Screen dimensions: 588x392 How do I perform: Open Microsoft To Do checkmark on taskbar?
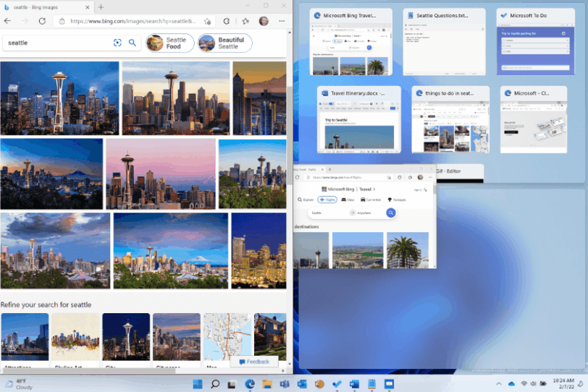(x=337, y=384)
